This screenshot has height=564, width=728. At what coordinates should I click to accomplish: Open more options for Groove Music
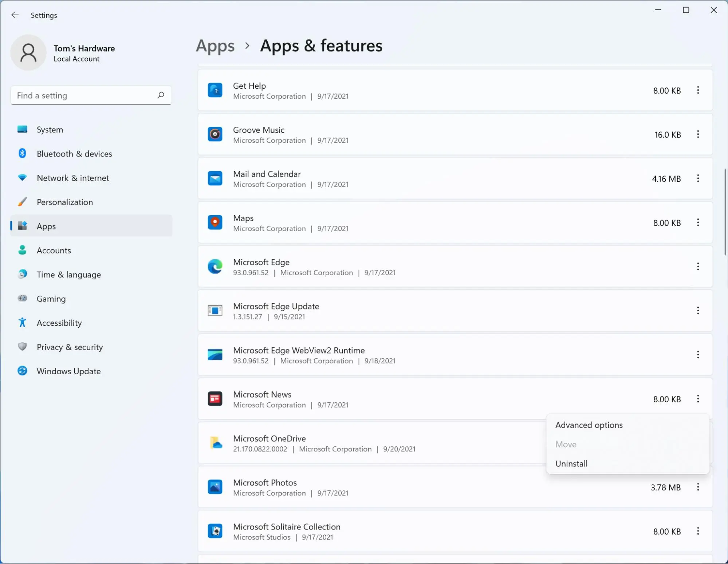(x=698, y=134)
